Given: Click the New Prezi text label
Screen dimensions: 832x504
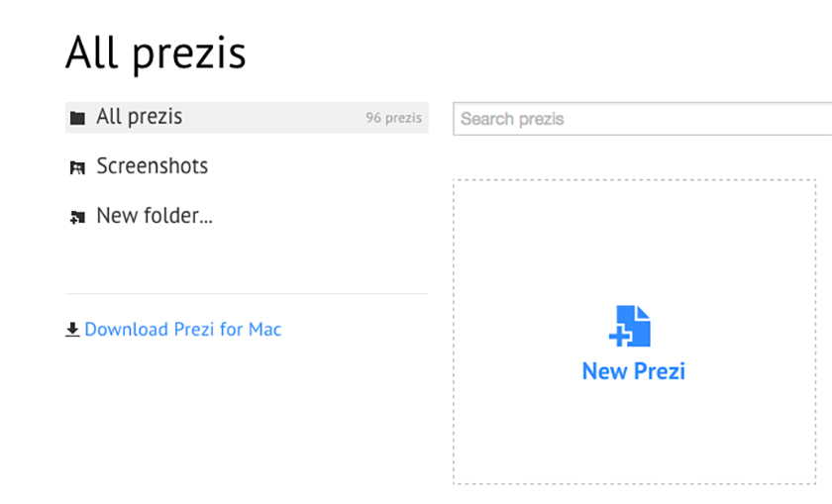Looking at the screenshot, I should [x=634, y=371].
